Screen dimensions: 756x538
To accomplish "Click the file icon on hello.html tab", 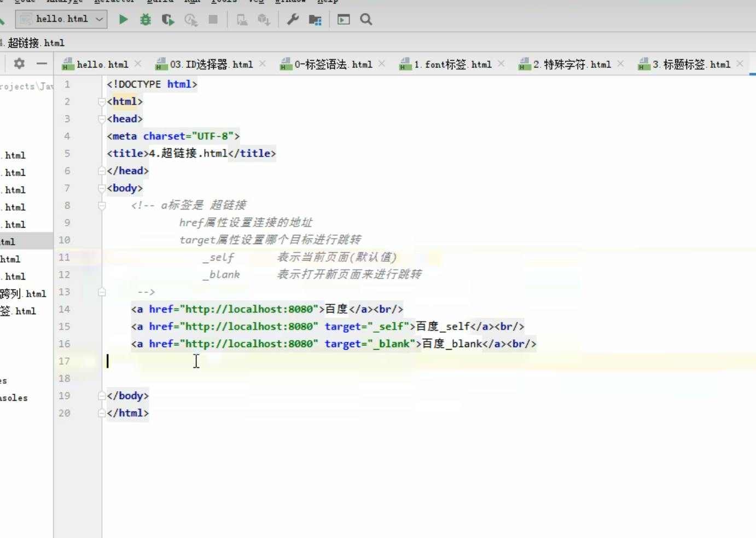I will coord(68,65).
